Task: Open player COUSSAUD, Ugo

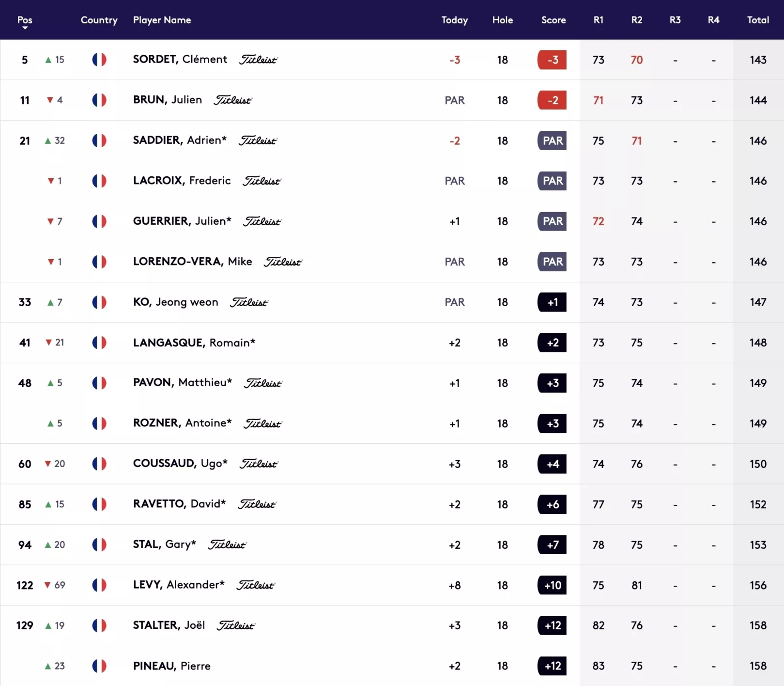Action: coord(180,464)
